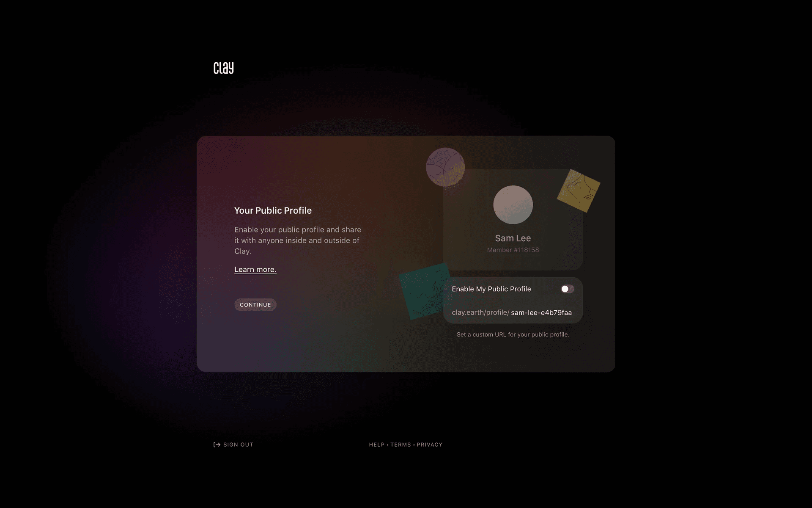
Task: Open the Terms link in footer
Action: click(x=401, y=444)
